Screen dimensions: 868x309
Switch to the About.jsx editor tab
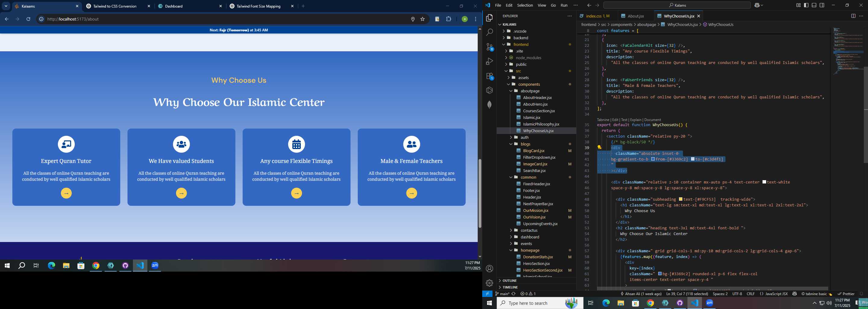[635, 16]
